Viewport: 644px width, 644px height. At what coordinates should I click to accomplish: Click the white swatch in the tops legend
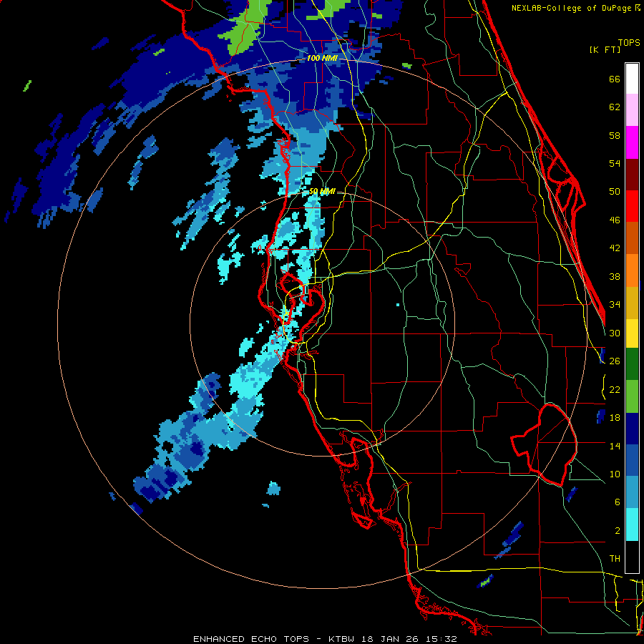[x=632, y=79]
